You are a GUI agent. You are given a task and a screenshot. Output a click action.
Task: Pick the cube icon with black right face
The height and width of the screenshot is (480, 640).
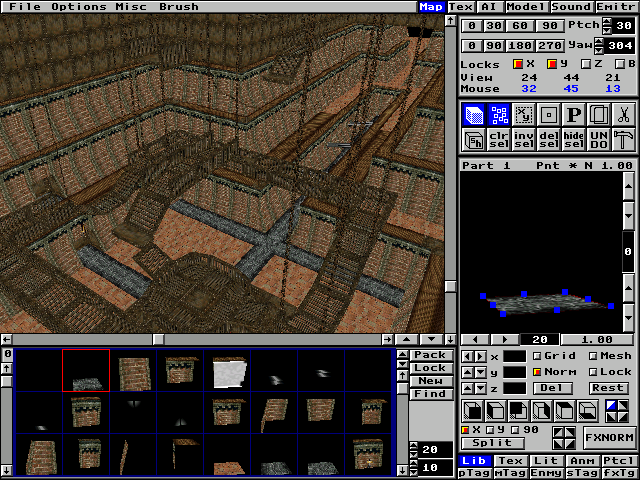(541, 411)
